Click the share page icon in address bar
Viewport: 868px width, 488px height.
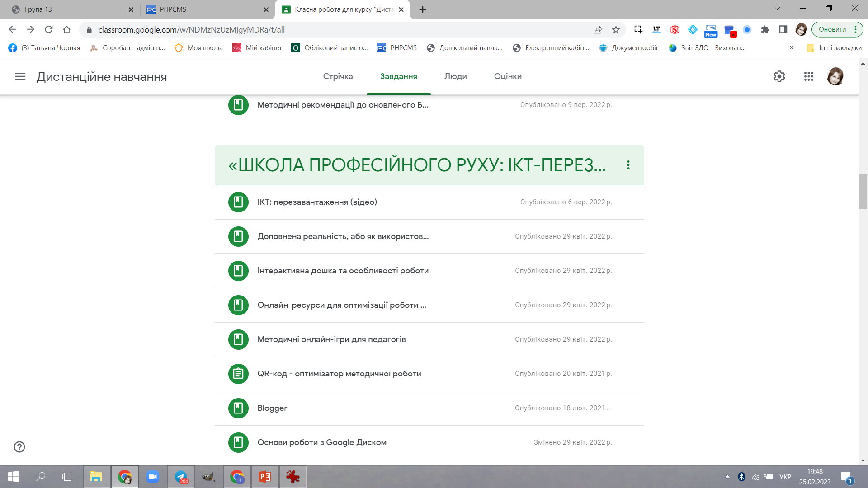coord(598,30)
